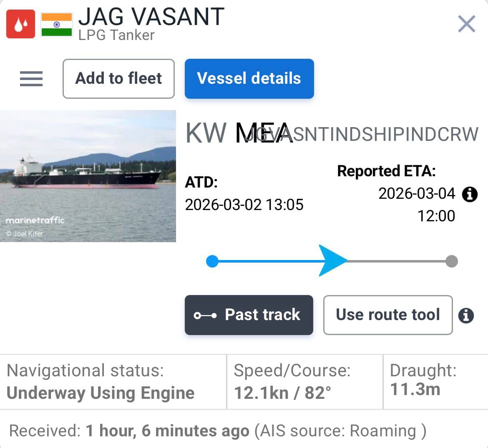Click the grey destination dot on the route line
Screen dimensions: 488x448
(x=451, y=261)
